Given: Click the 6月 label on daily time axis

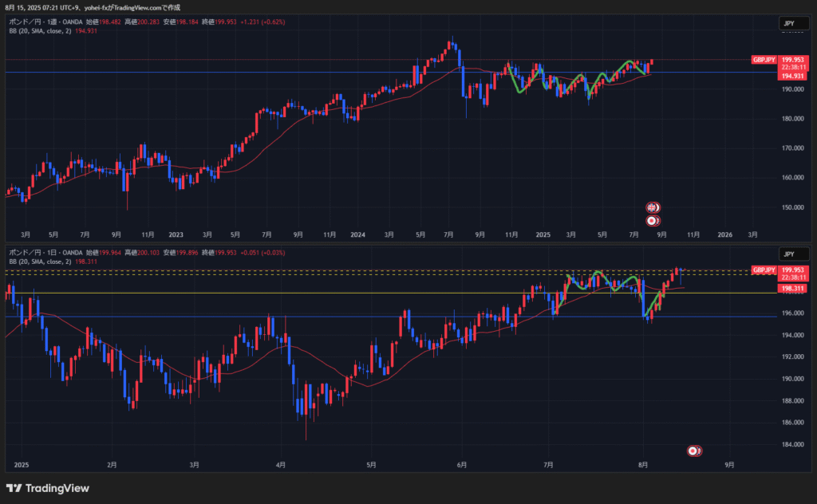Looking at the screenshot, I should point(462,464).
